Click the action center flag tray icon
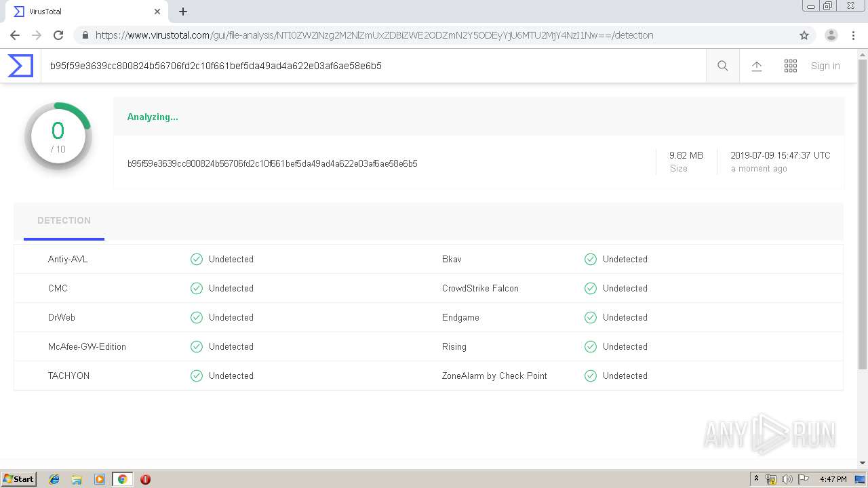868x488 pixels. 804,479
